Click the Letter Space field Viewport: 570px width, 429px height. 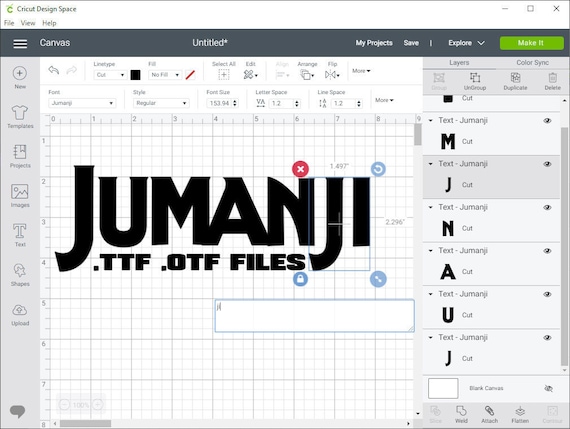click(280, 103)
